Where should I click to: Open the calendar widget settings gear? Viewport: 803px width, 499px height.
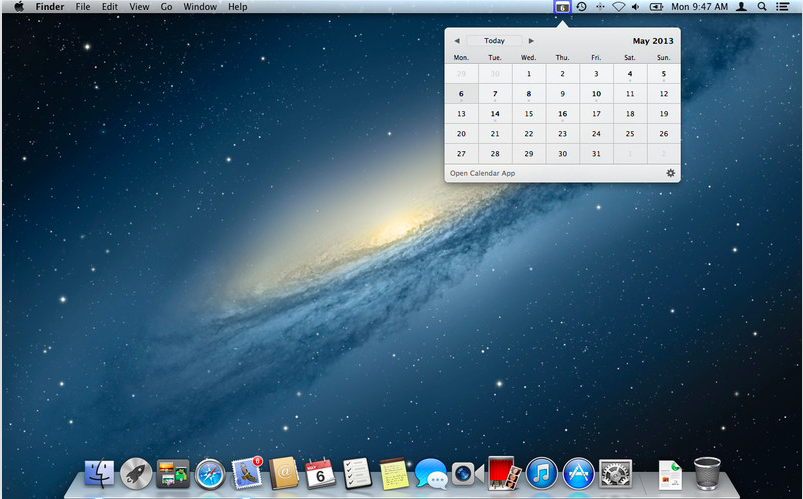coord(670,173)
